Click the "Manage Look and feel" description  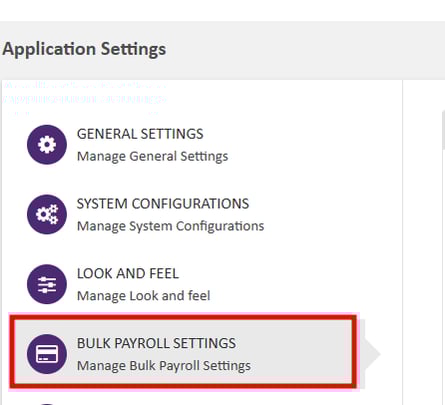pyautogui.click(x=144, y=296)
